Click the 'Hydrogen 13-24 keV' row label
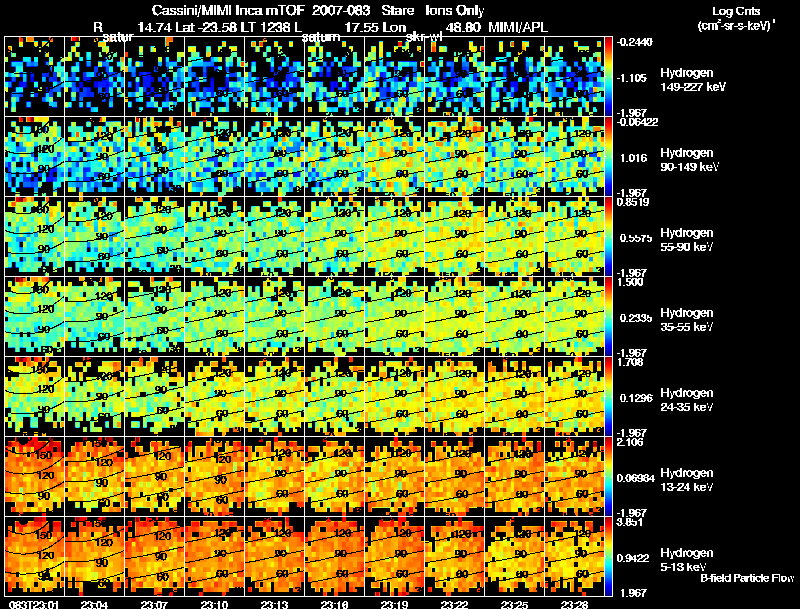Screen dimensions: 800x609 point(687,479)
